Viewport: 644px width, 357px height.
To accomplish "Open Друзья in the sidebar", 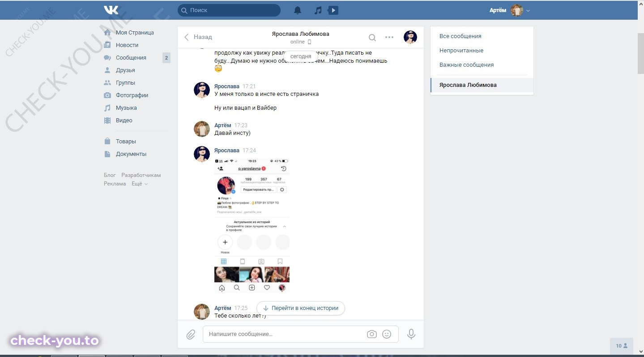I will (x=125, y=70).
